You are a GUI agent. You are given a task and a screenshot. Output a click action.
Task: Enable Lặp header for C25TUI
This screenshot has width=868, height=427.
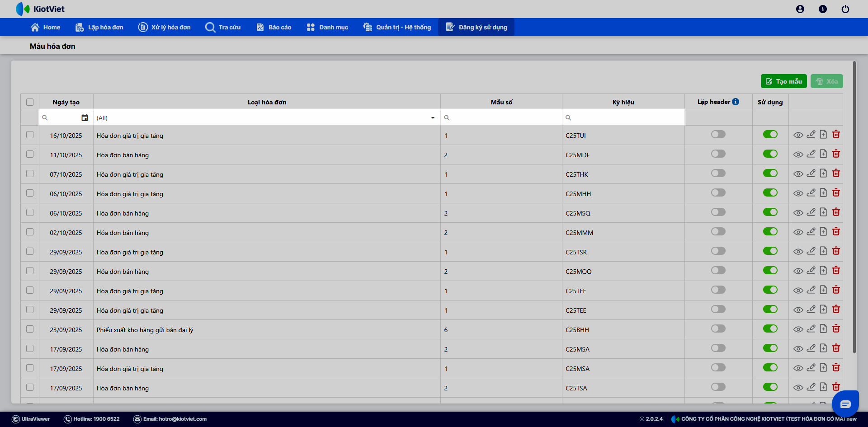coord(718,134)
